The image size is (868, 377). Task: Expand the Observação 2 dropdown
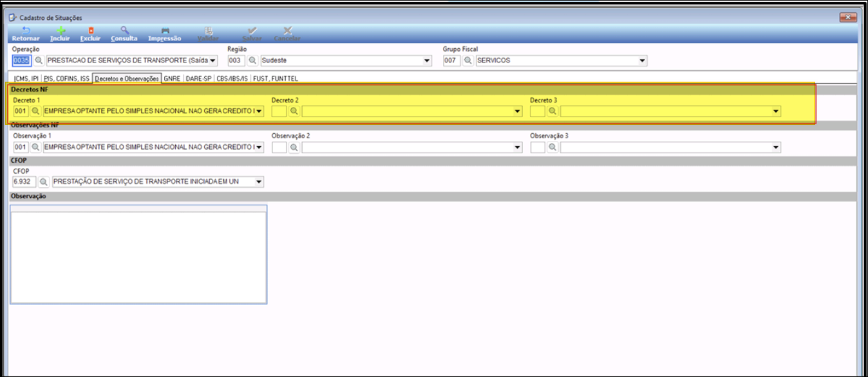click(518, 147)
